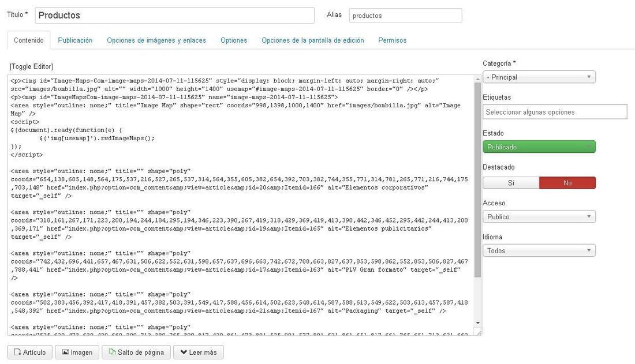Go to the Permisos tab
This screenshot has height=364, width=635.
393,40
